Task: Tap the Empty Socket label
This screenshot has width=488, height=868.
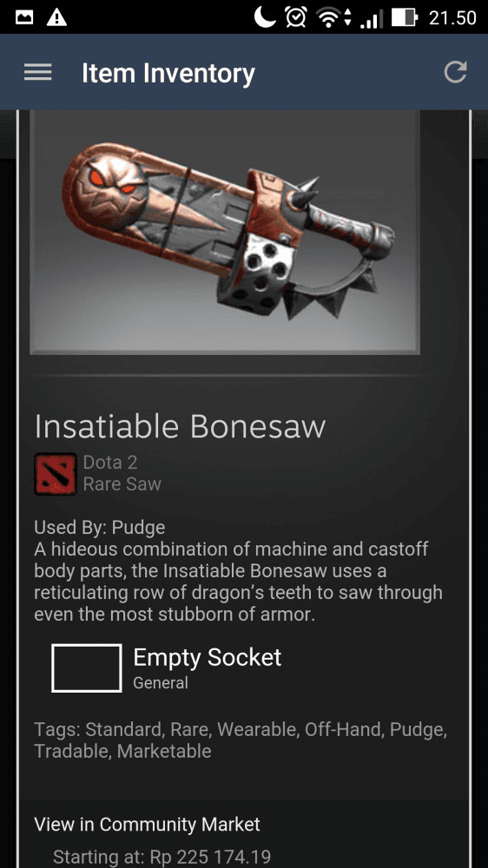Action: (208, 657)
